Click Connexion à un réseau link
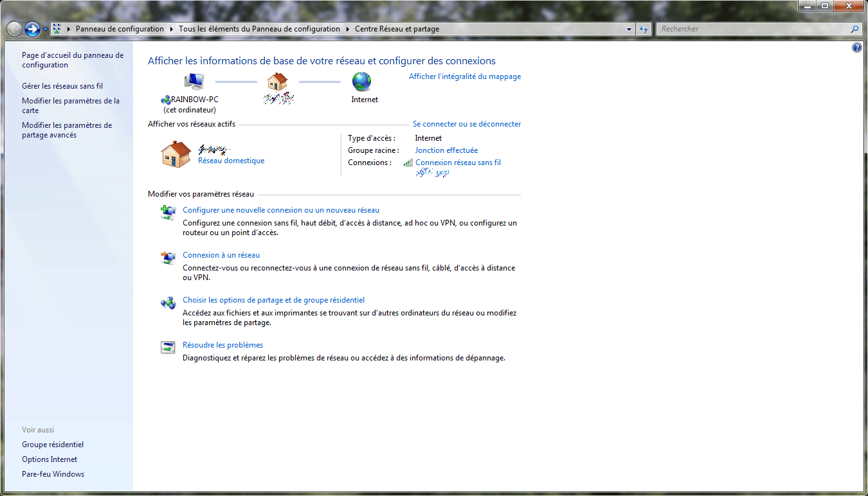 pos(221,255)
